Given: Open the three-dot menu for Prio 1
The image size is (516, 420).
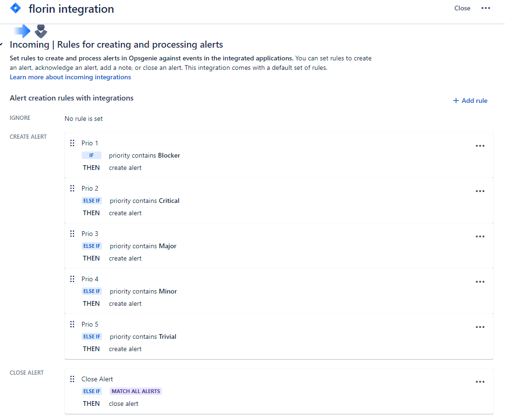Looking at the screenshot, I should click(x=480, y=146).
